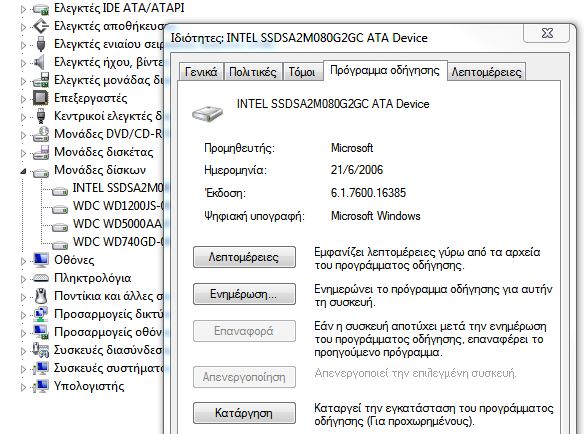
Task: Click the Συσκευές συστήματος icon
Action: coord(41,368)
